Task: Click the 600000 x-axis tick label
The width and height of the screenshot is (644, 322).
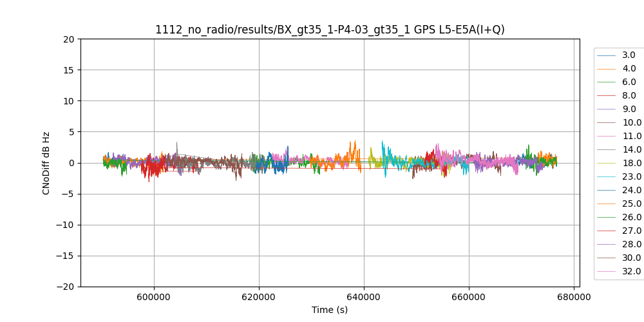Action: (x=154, y=298)
